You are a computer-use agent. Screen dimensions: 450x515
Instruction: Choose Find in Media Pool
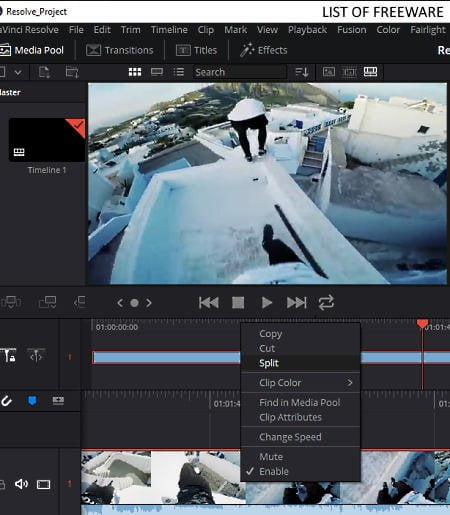pyautogui.click(x=300, y=402)
